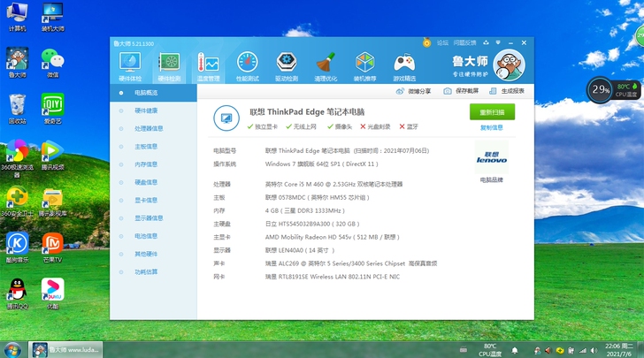
Task: Open the 游戏精选 gamepad icon
Action: [404, 67]
